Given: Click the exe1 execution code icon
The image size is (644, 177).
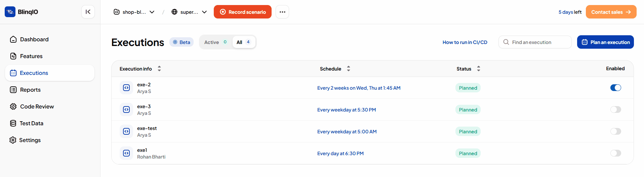Looking at the screenshot, I should [126, 153].
